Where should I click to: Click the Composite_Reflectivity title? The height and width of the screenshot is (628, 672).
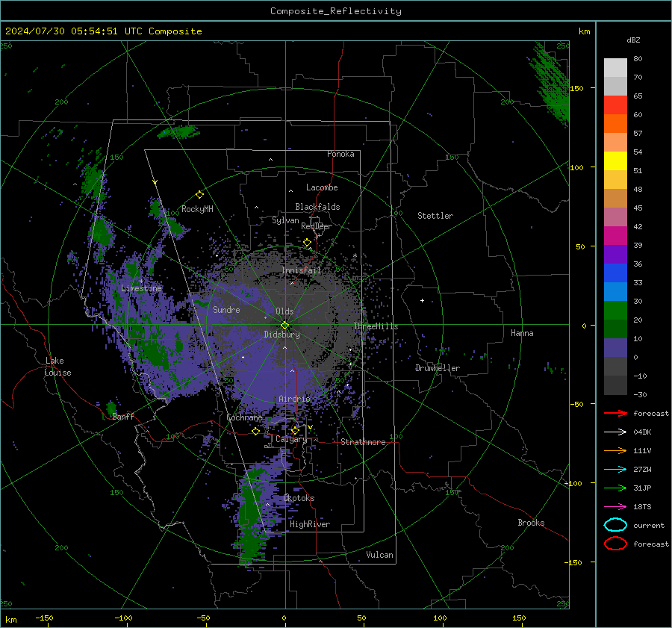tap(335, 11)
